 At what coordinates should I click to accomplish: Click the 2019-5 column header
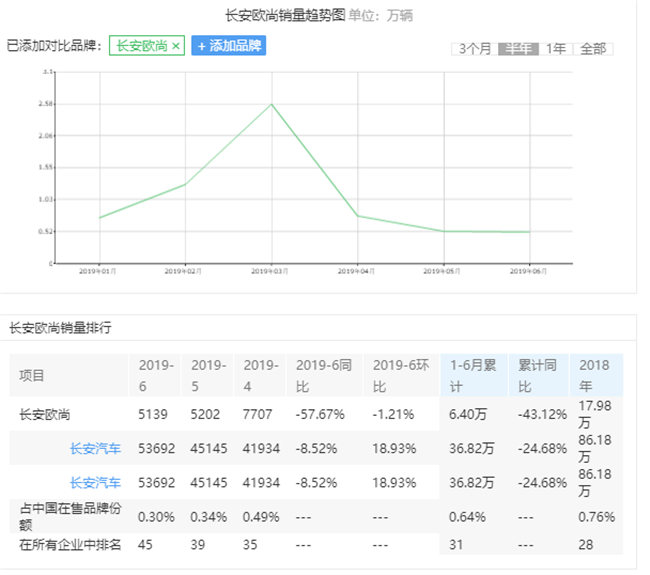pos(208,376)
